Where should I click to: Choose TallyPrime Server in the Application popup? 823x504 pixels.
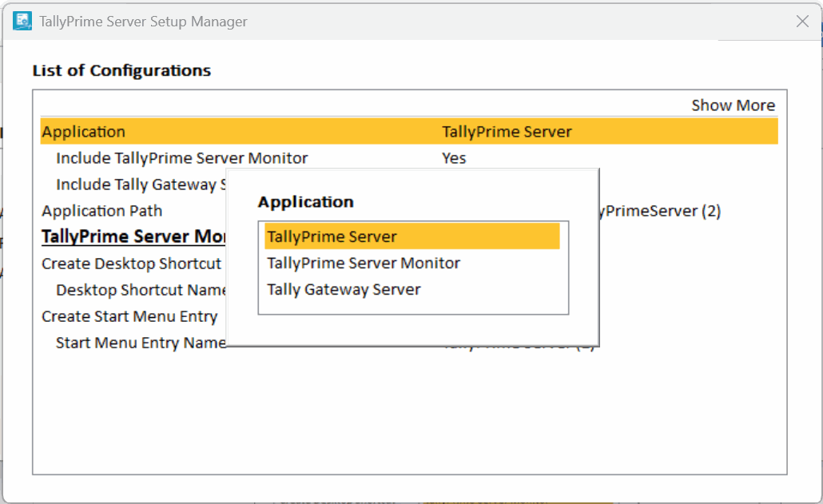point(332,236)
